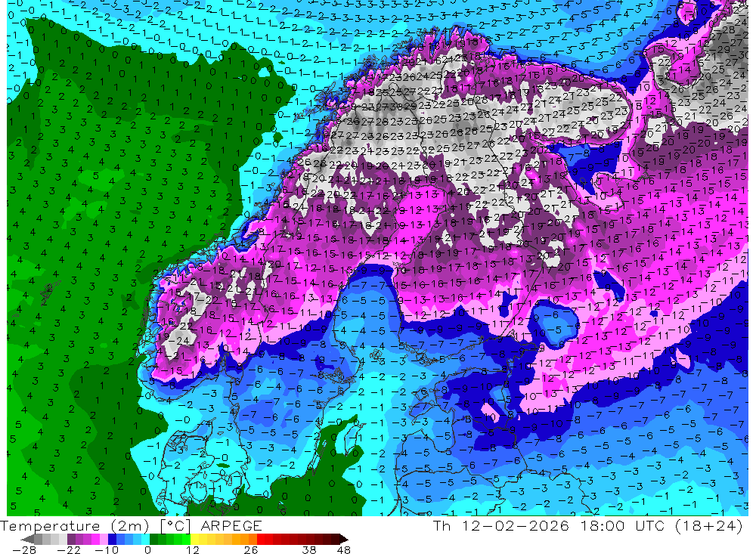
Task: Click the "ARPEGE" model name
Action: pos(231,526)
